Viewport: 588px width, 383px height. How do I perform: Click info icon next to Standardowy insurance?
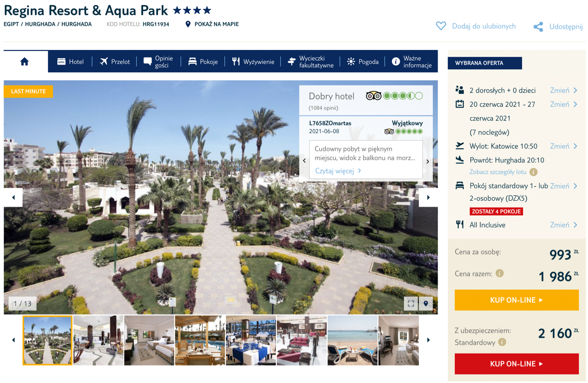pyautogui.click(x=502, y=342)
